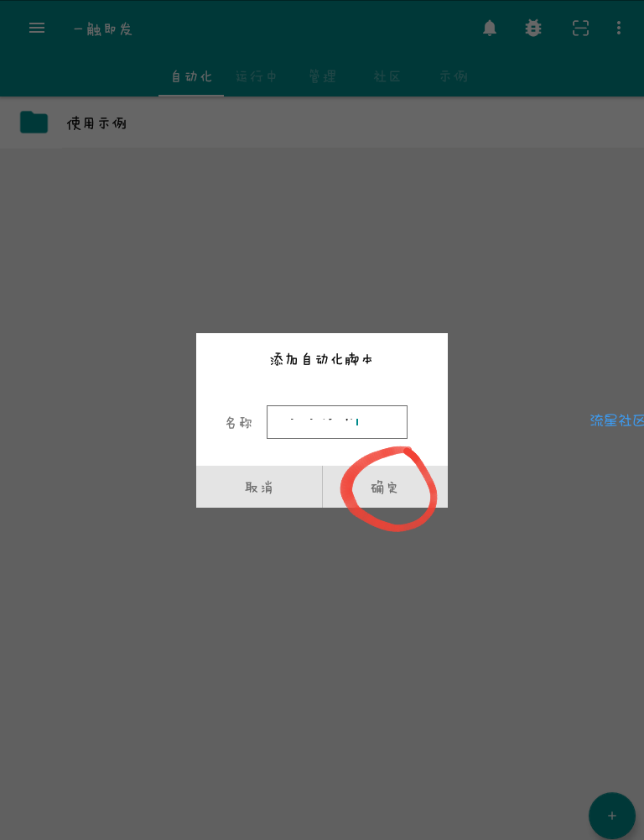Click the 添加自动化脚本 dialog title
644x840 pixels.
[x=321, y=359]
